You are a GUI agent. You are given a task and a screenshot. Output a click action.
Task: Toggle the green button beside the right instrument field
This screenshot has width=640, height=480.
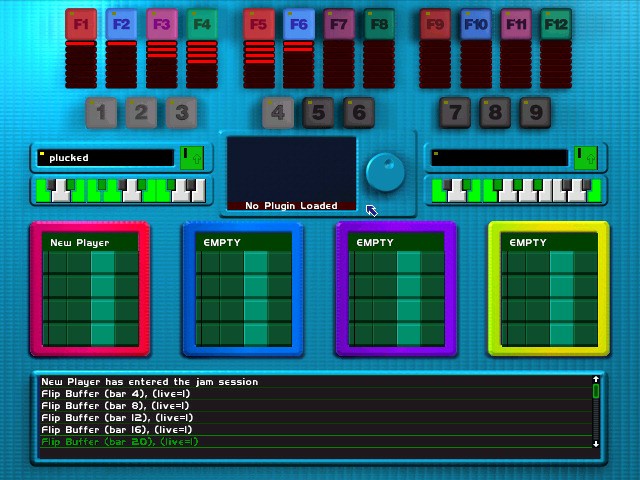[585, 158]
